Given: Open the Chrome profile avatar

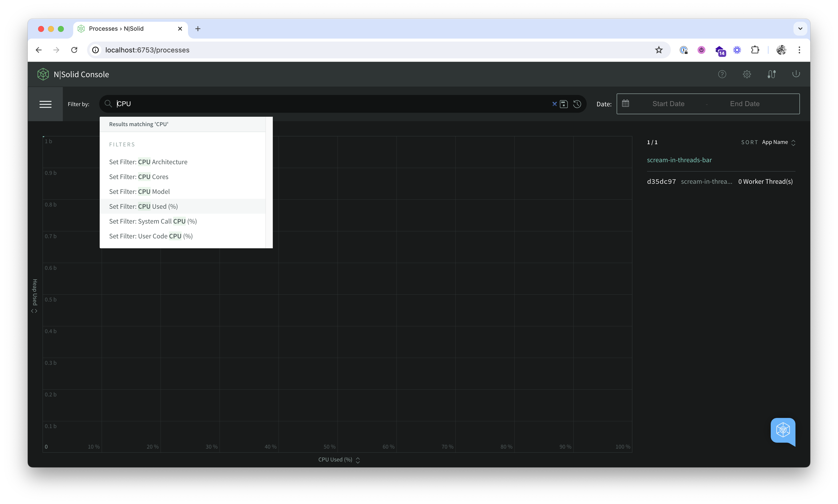Looking at the screenshot, I should click(781, 50).
